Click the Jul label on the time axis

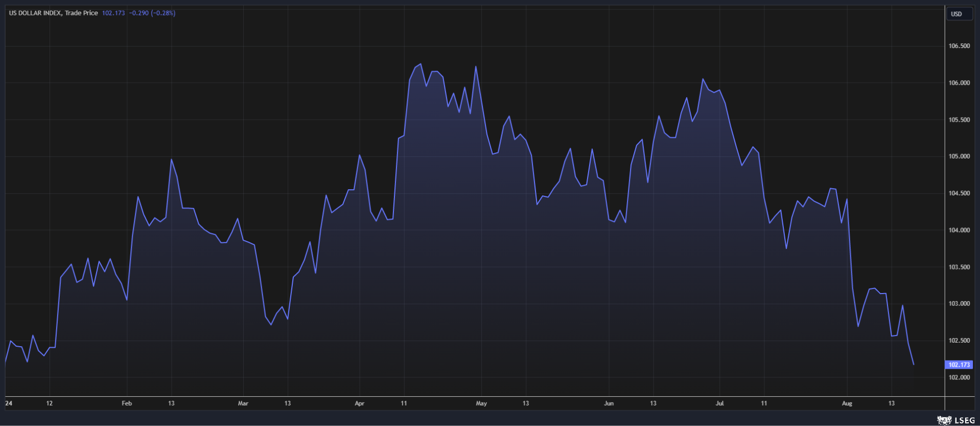[719, 403]
